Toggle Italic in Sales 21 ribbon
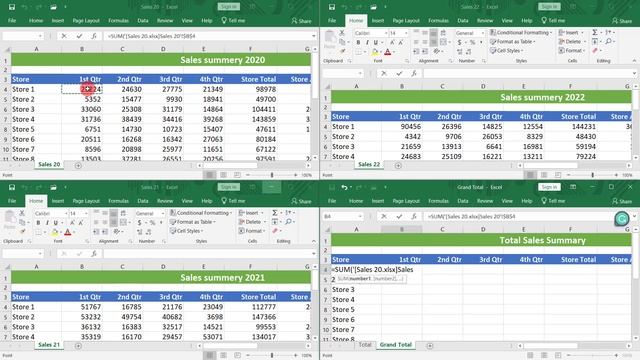Image resolution: width=640 pixels, height=360 pixels. [47, 223]
